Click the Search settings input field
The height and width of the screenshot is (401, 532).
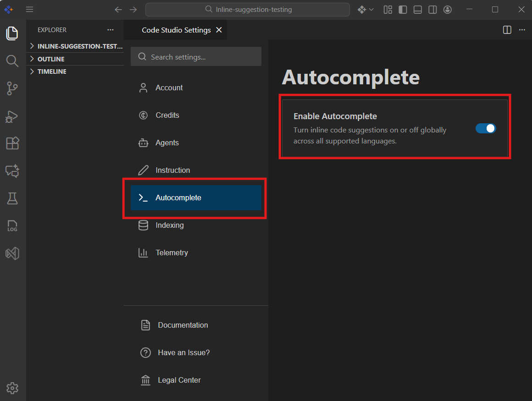click(x=196, y=56)
